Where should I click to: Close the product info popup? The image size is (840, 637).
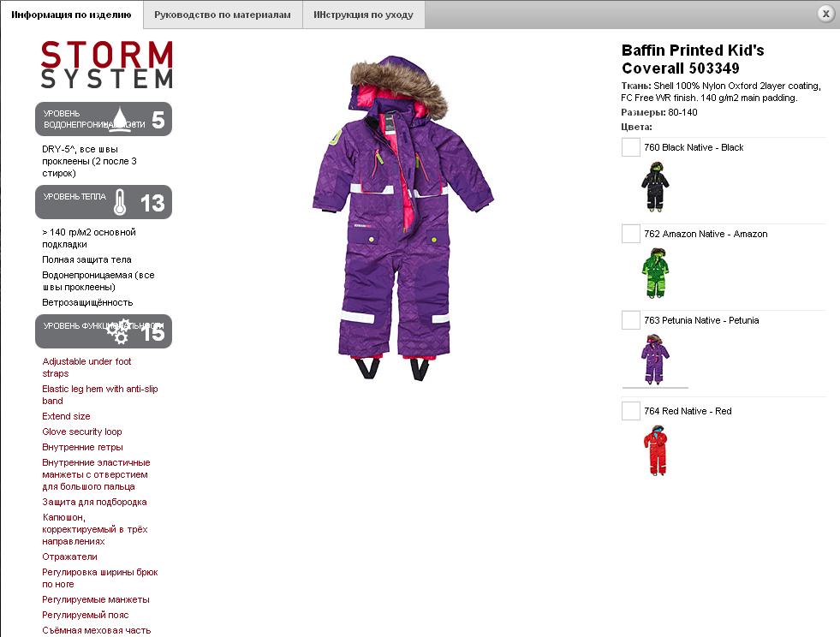tap(825, 14)
